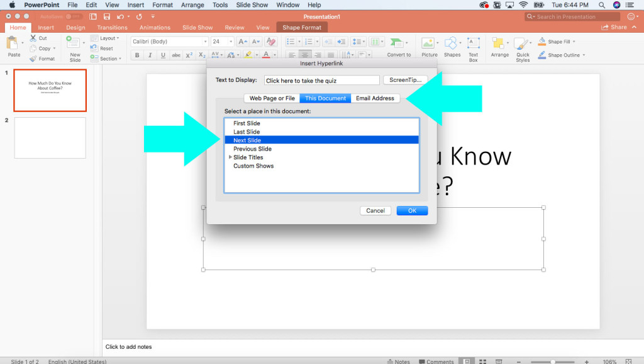This screenshot has width=644, height=364.
Task: Insert a Text Box
Action: tap(473, 49)
